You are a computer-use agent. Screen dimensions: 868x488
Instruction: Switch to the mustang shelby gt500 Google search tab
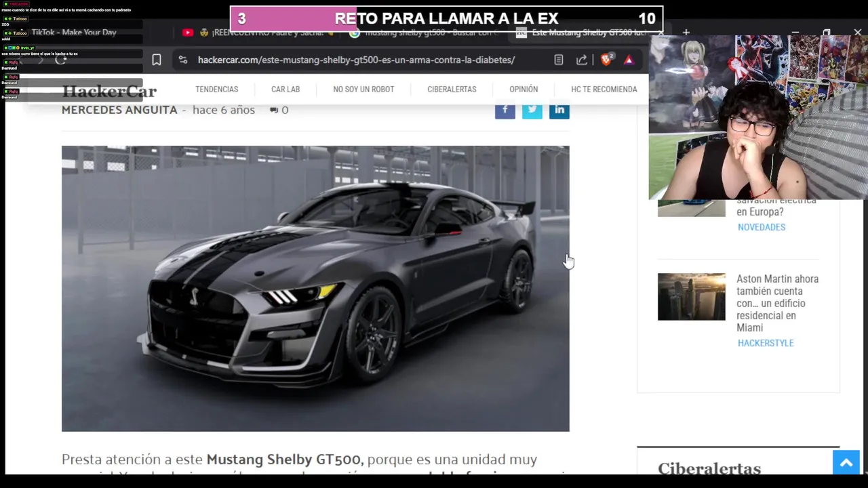pyautogui.click(x=424, y=32)
